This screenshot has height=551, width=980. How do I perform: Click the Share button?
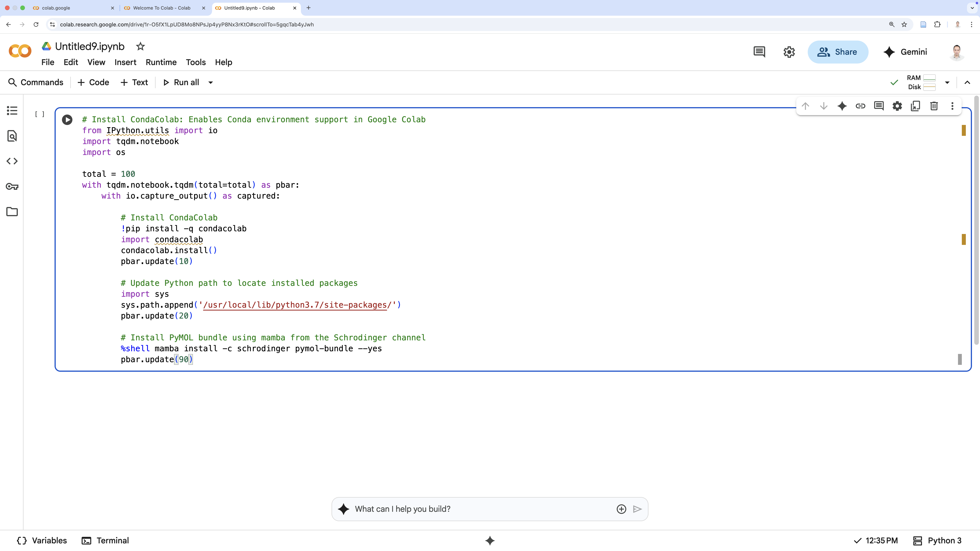pos(838,52)
